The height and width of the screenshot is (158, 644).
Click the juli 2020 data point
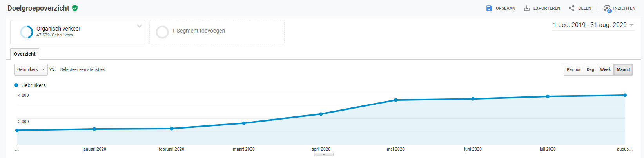click(548, 96)
